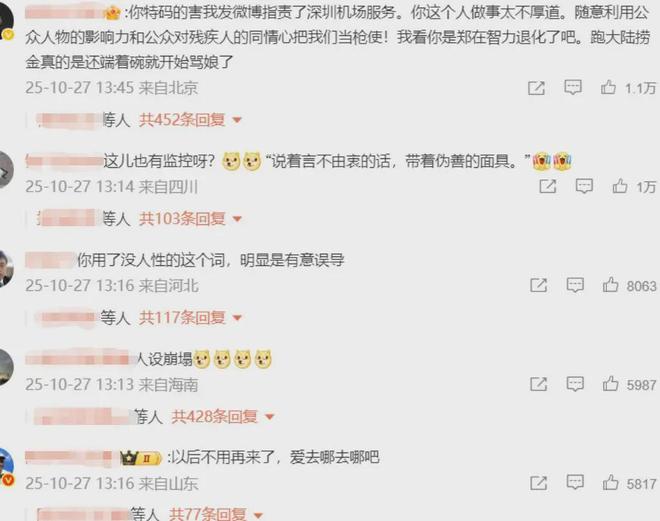
Task: Reply to the comment from 北京
Action: click(x=573, y=87)
